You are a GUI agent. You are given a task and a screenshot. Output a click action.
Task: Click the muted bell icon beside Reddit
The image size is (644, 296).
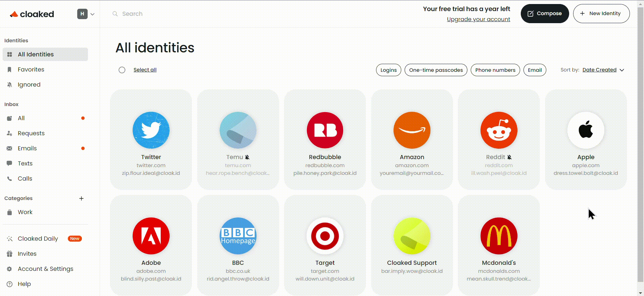pyautogui.click(x=509, y=157)
